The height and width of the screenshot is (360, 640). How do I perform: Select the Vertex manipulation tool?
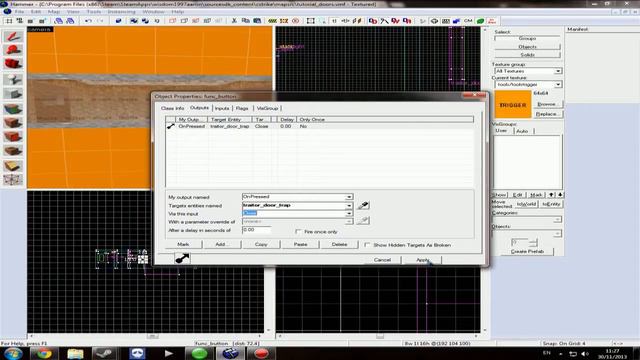tap(13, 180)
